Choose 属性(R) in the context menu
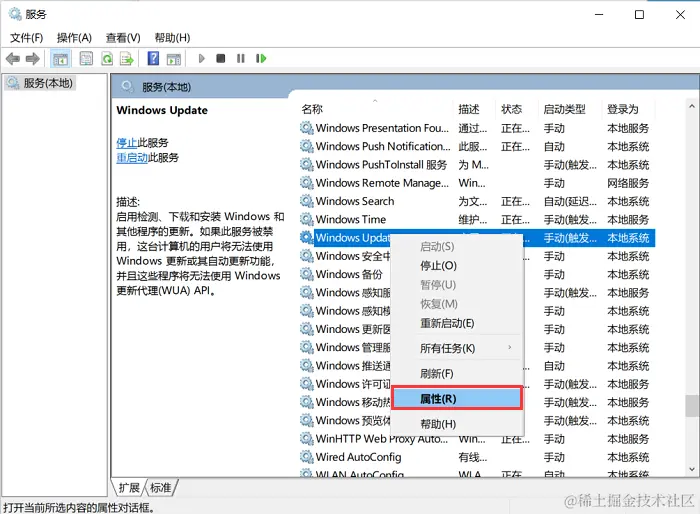 (457, 399)
